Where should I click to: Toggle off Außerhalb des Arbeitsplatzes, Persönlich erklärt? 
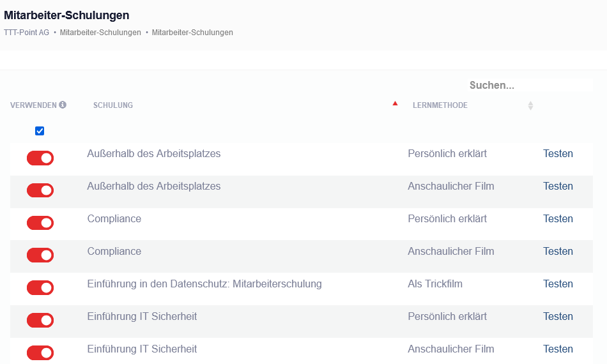click(40, 158)
